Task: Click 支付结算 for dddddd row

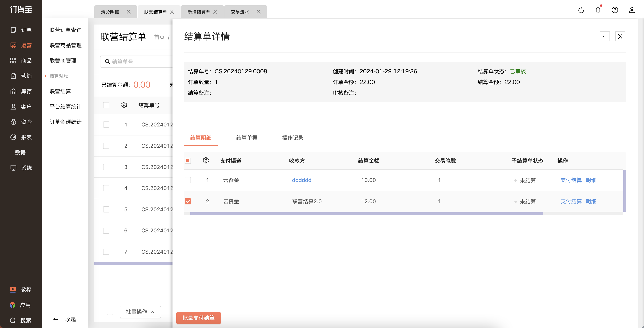Action: tap(571, 180)
